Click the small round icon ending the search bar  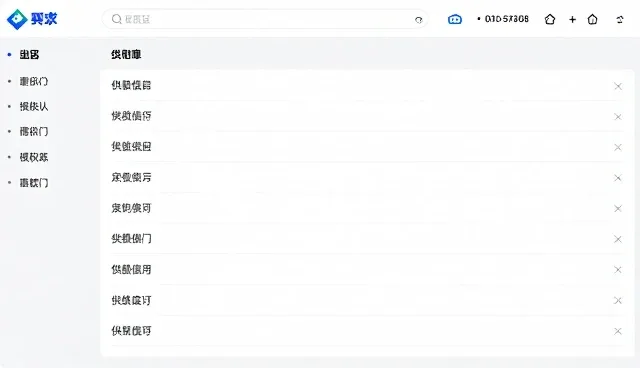(418, 20)
